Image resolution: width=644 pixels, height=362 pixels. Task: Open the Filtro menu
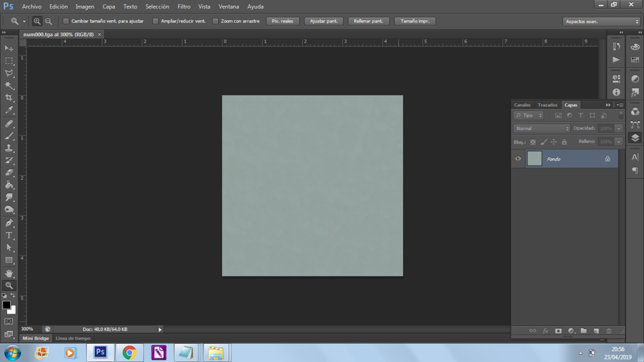pos(184,6)
